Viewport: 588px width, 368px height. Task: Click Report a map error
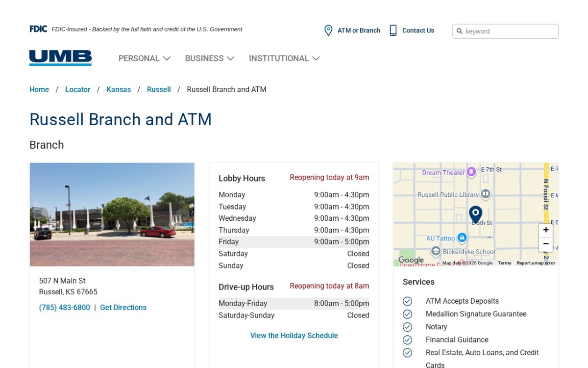(x=536, y=263)
